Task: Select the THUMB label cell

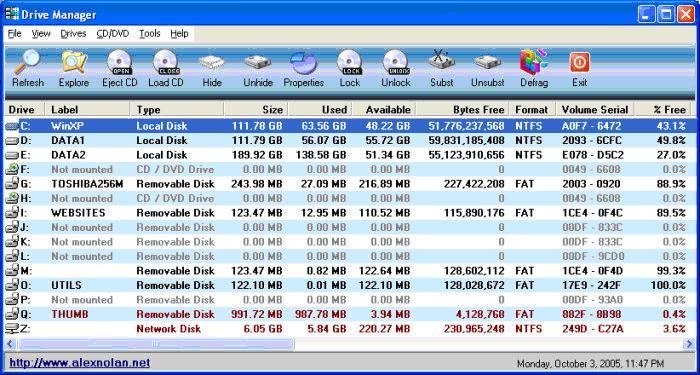Action: (70, 314)
